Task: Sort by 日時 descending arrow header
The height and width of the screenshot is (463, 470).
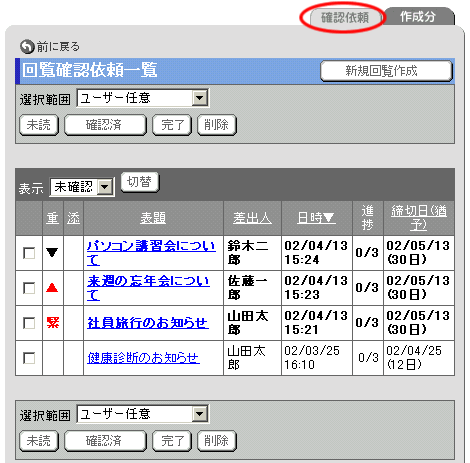Action: (x=316, y=218)
